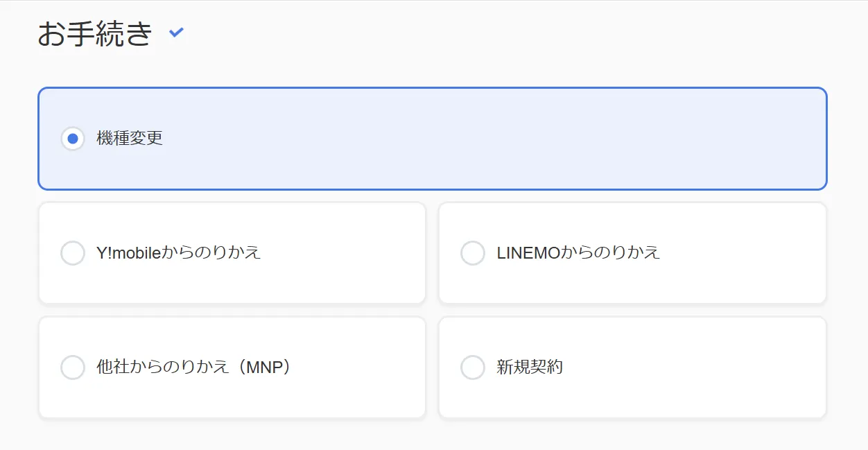
Task: Click the Y!mobileからのりかえ label text
Action: [x=179, y=252]
